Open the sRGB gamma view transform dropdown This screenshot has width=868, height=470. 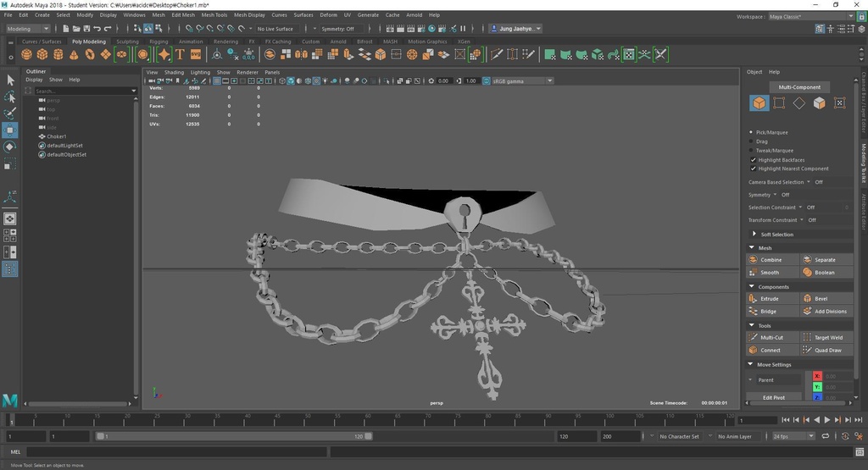[522, 81]
